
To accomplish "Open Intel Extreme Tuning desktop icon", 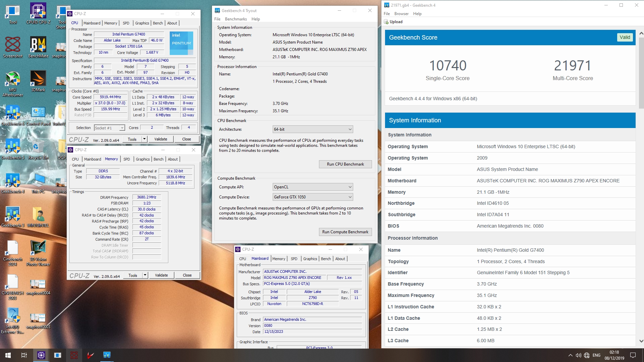I will click(x=13, y=321).
